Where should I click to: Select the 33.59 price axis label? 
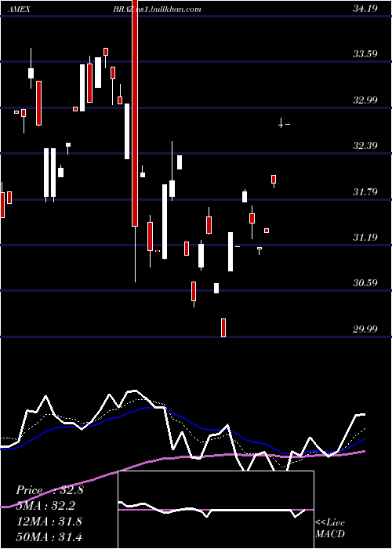click(365, 54)
